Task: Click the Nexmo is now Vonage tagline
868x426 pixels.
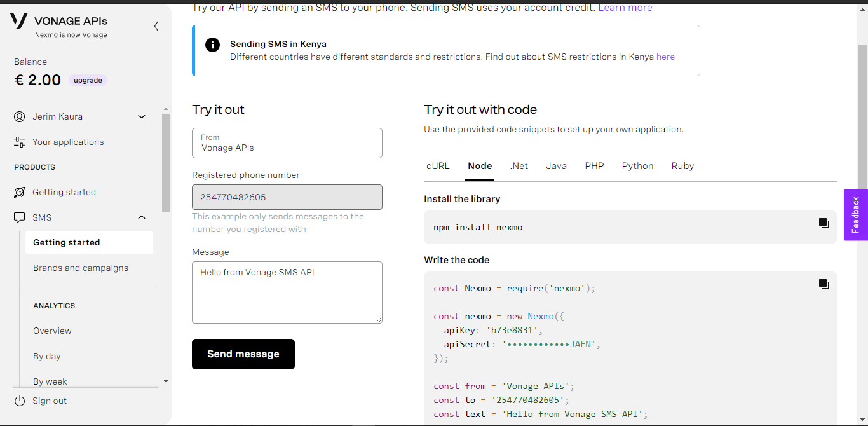Action: point(71,35)
